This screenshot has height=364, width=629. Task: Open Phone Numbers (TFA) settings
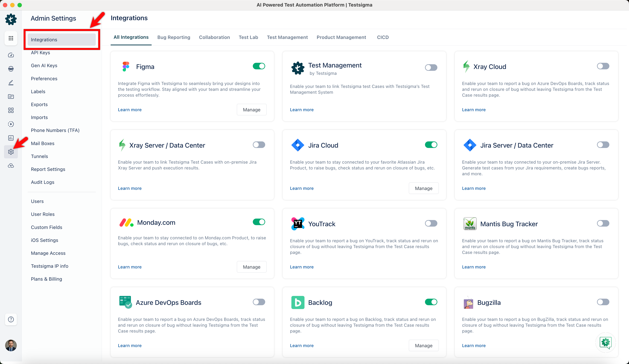[55, 130]
